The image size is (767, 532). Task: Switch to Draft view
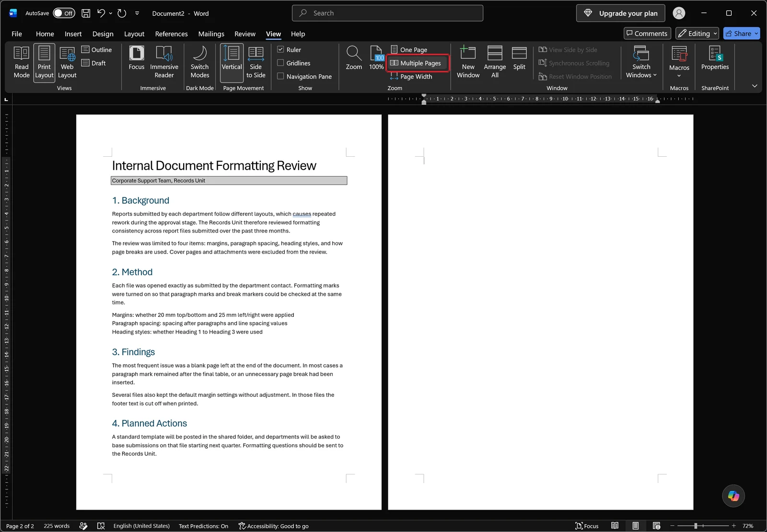pyautogui.click(x=93, y=63)
